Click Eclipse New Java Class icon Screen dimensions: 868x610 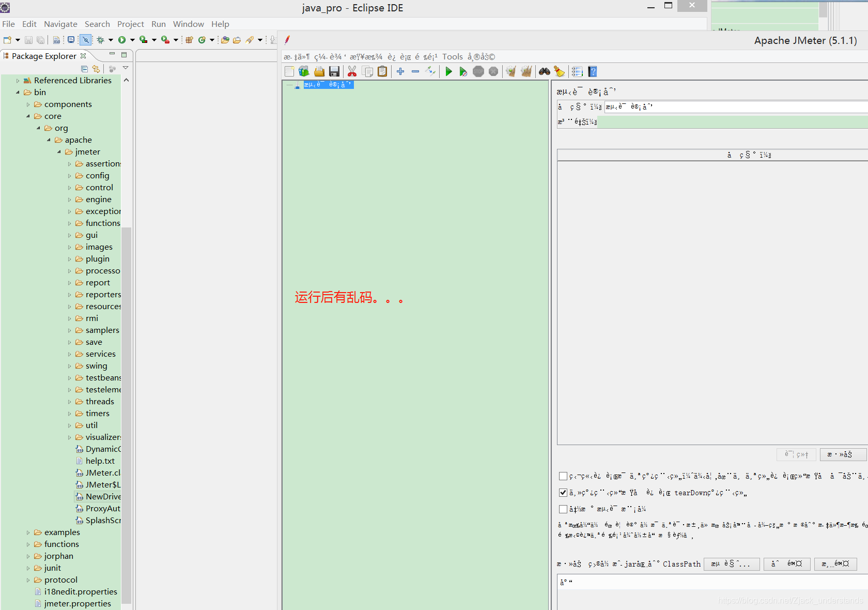[x=202, y=40]
